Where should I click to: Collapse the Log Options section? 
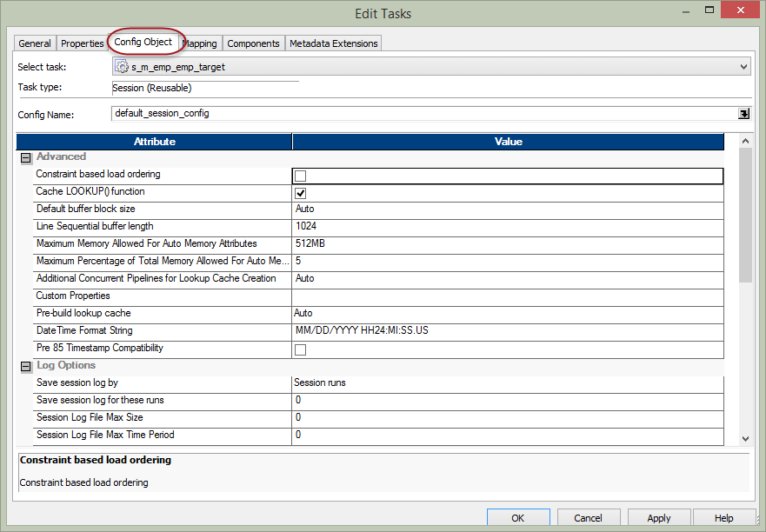click(x=25, y=366)
